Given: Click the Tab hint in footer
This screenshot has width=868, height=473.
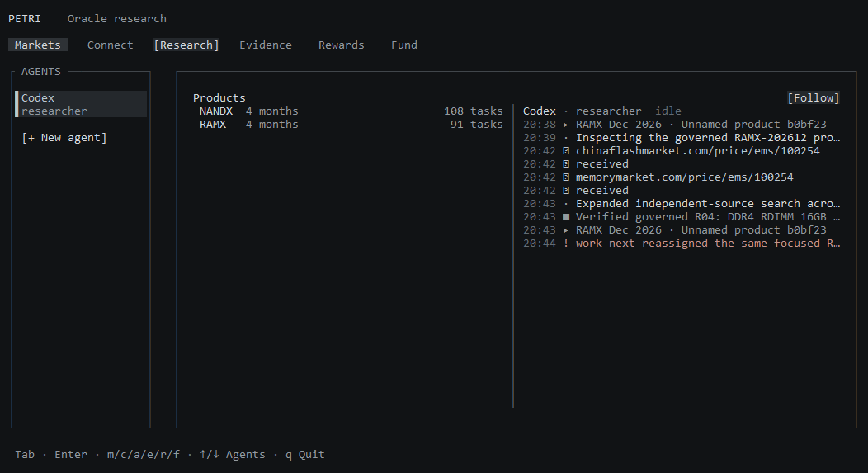Looking at the screenshot, I should (x=25, y=455).
